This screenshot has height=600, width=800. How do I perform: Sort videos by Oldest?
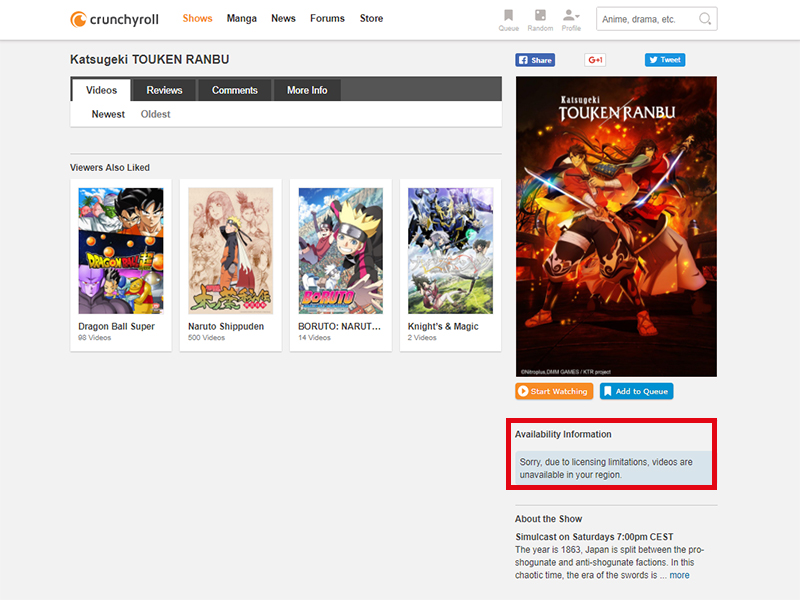[155, 114]
